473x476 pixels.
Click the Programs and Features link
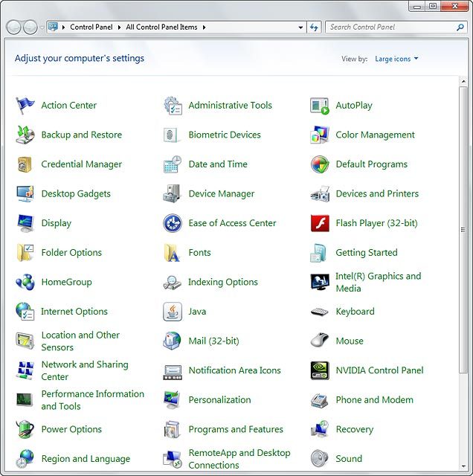[x=236, y=429]
